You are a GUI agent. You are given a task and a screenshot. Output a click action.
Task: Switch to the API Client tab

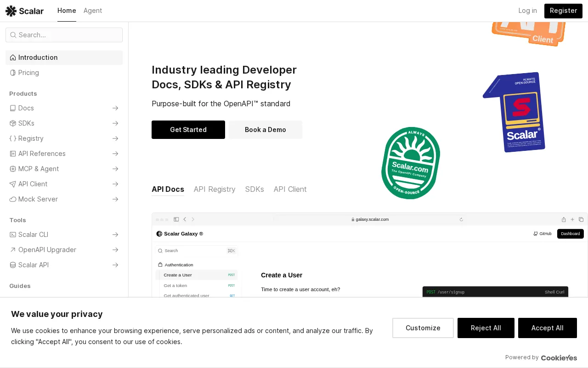(290, 189)
